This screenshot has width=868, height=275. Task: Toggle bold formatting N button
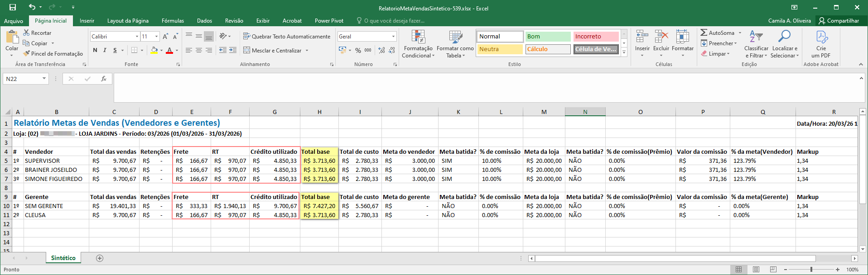95,50
